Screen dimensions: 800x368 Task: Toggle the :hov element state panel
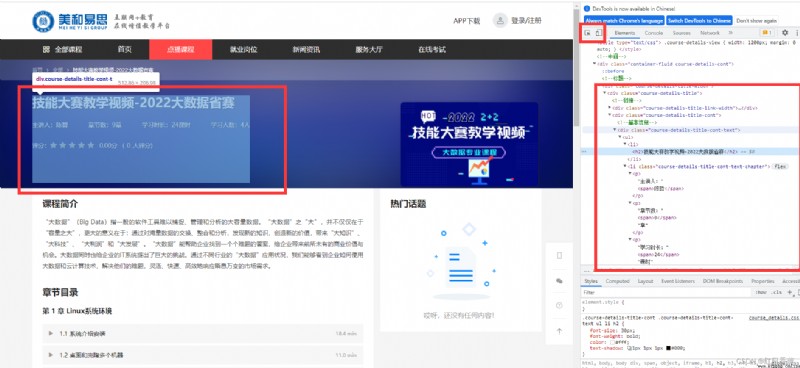[x=762, y=292]
